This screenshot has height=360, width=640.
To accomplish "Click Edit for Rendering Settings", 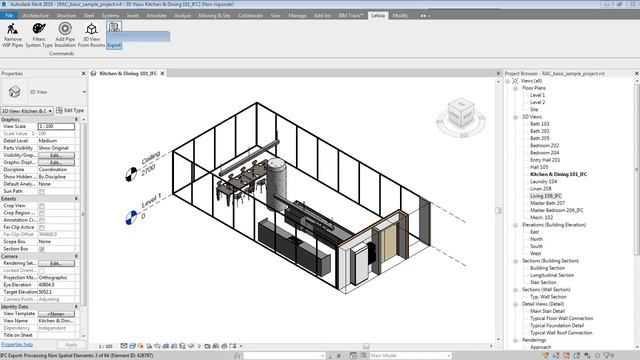I will point(56,264).
